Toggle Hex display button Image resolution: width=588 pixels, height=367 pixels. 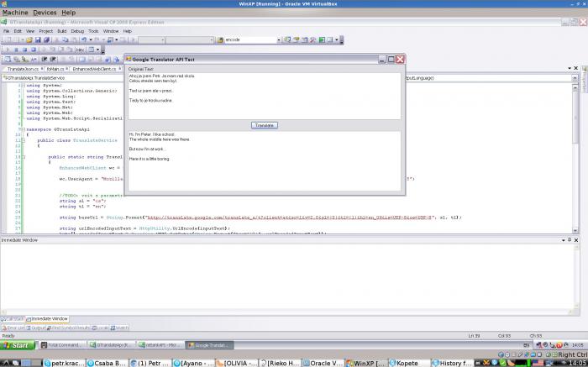tap(80, 50)
